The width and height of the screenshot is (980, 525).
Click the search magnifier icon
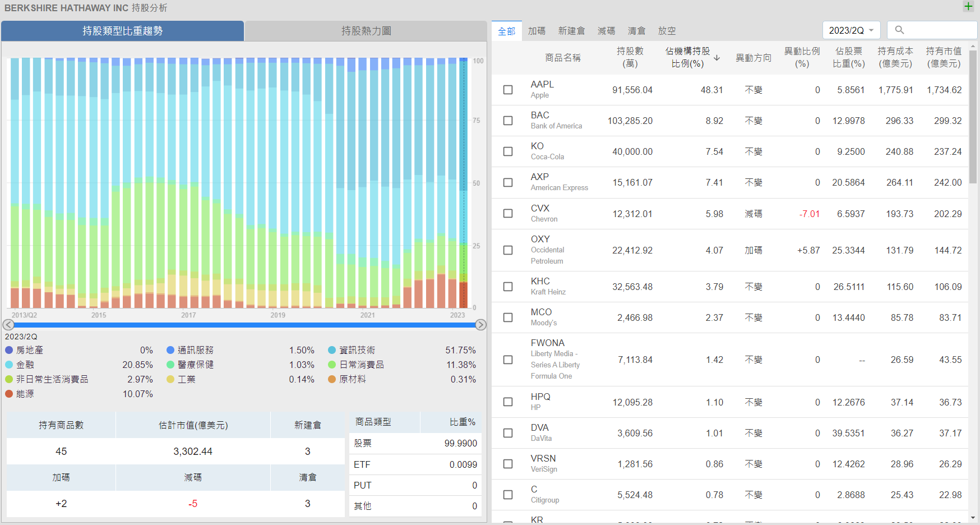click(899, 30)
